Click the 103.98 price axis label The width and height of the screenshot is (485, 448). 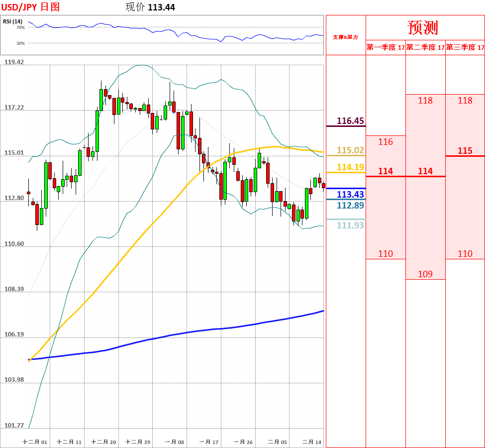(x=14, y=380)
